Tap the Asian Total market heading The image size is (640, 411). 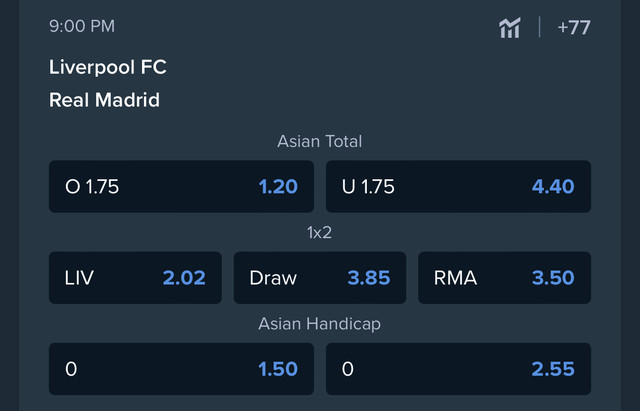320,142
